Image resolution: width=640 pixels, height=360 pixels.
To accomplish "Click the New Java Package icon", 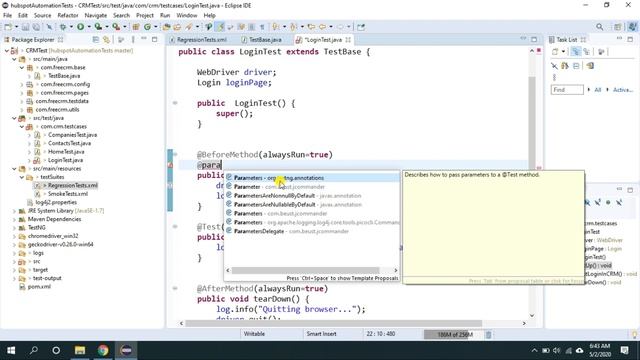I will point(136,27).
